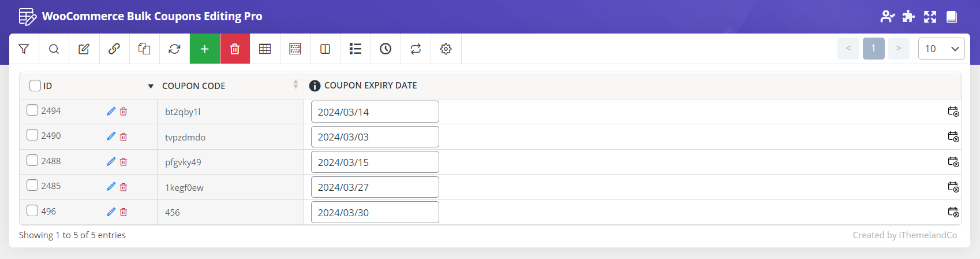The height and width of the screenshot is (259, 980).
Task: Open the bulk edit pencil icon
Action: pyautogui.click(x=84, y=49)
